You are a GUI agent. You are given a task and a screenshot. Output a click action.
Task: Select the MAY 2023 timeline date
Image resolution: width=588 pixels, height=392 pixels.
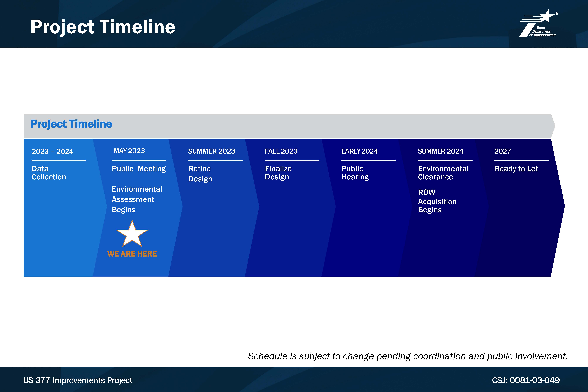point(129,151)
